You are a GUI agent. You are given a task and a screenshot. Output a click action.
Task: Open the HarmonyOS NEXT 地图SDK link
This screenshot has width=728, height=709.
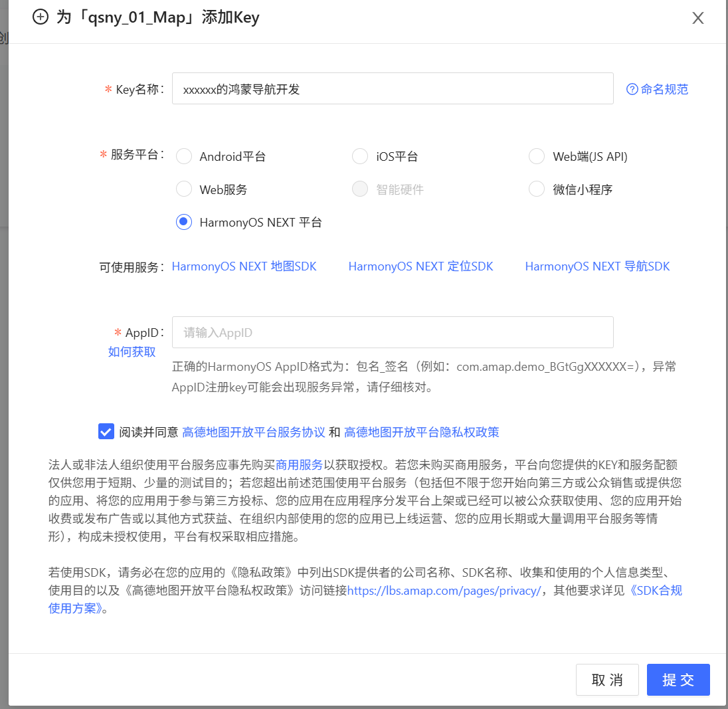pyautogui.click(x=244, y=266)
